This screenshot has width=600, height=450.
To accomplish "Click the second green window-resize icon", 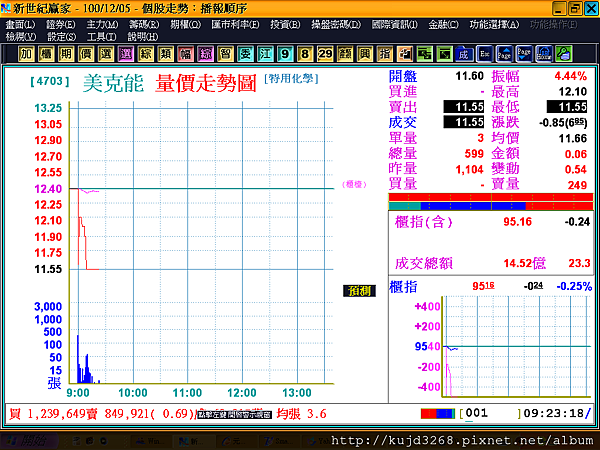I will click(x=444, y=54).
